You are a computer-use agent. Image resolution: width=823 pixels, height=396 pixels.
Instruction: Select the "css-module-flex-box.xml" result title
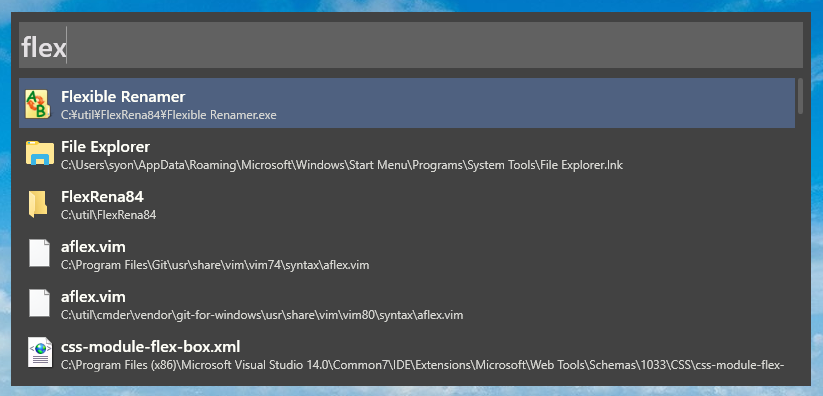pyautogui.click(x=151, y=347)
